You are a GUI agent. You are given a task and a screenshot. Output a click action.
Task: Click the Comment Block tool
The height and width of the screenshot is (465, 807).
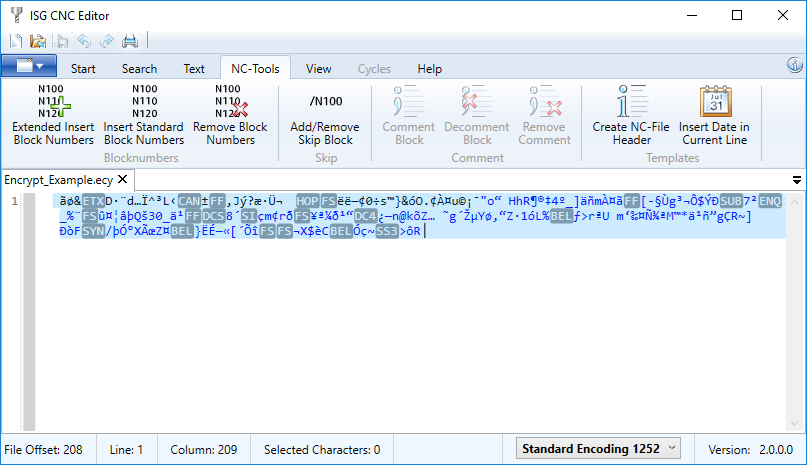[x=409, y=114]
